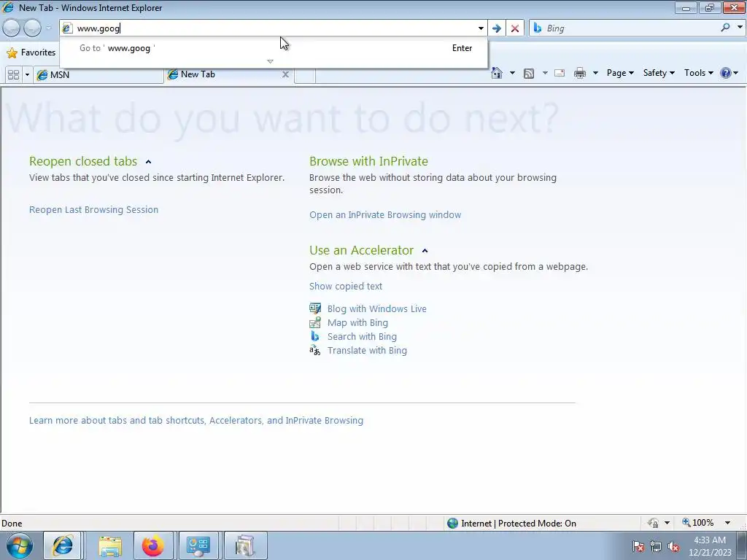Click the Internet Protected Mode status
Image resolution: width=747 pixels, height=560 pixels.
511,524
